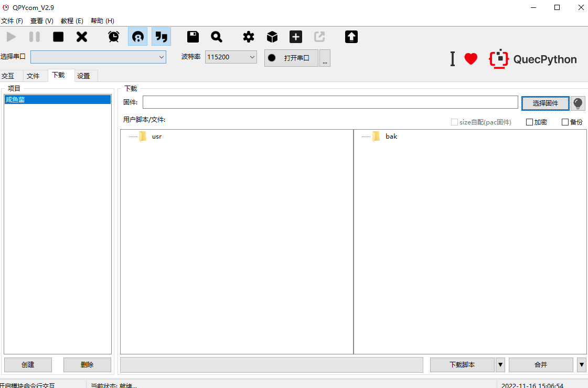
Task: Click the 选择固件 button
Action: 545,103
